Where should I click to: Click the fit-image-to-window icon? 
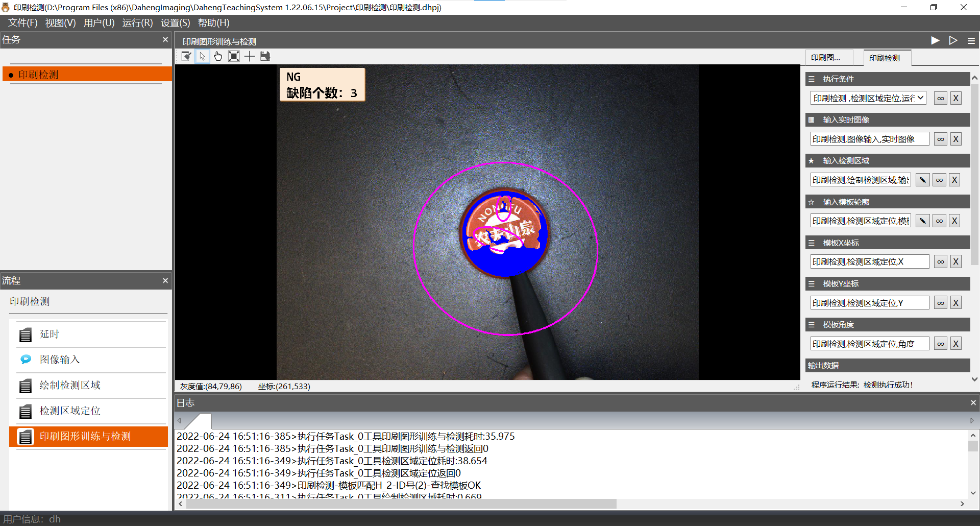tap(234, 56)
